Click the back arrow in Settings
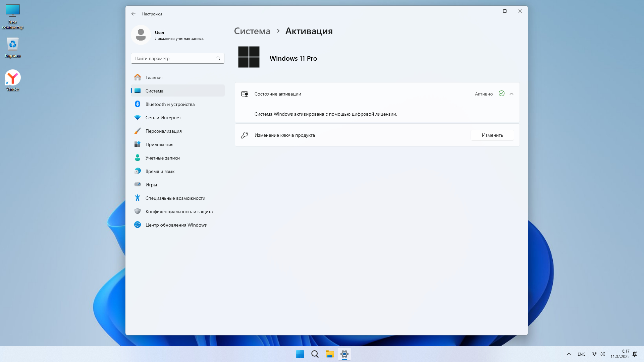Screen dimensions: 644x362 pos(133,14)
